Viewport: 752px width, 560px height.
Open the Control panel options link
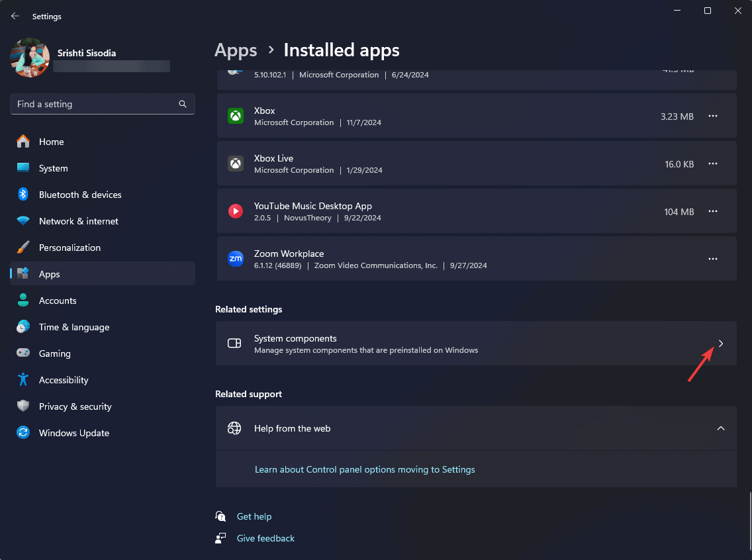[x=365, y=469]
